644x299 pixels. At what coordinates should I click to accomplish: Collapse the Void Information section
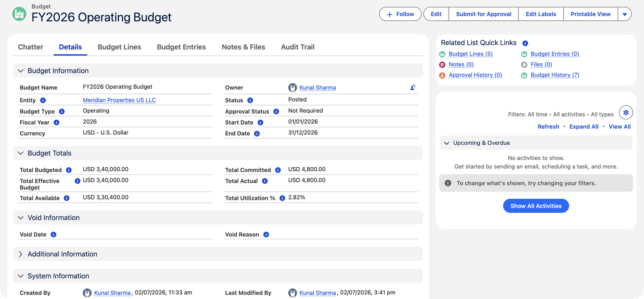click(21, 218)
